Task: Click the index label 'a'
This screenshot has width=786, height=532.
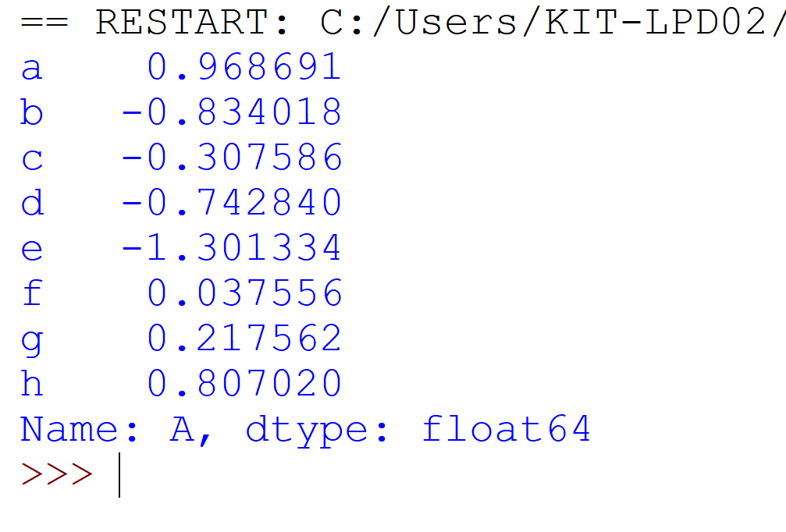Action: [31, 69]
